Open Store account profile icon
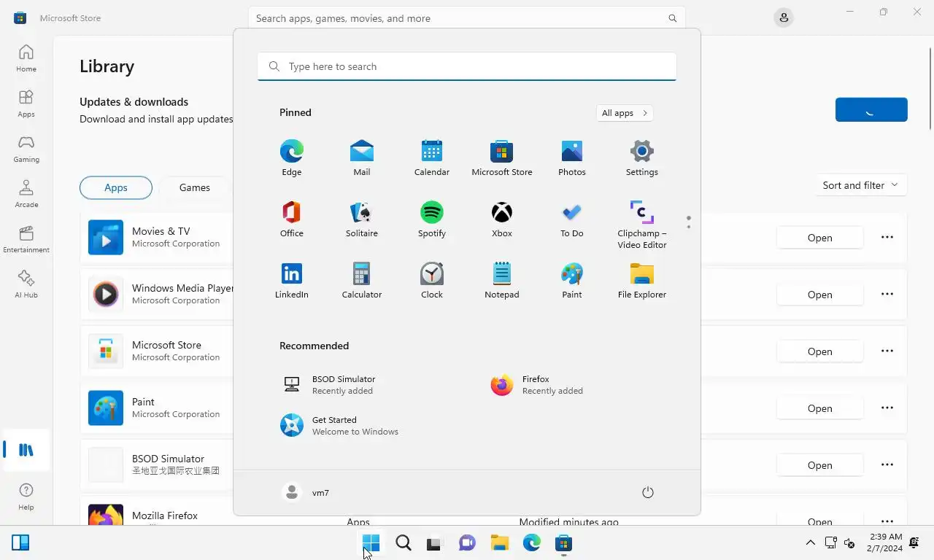This screenshot has height=560, width=934. point(784,17)
